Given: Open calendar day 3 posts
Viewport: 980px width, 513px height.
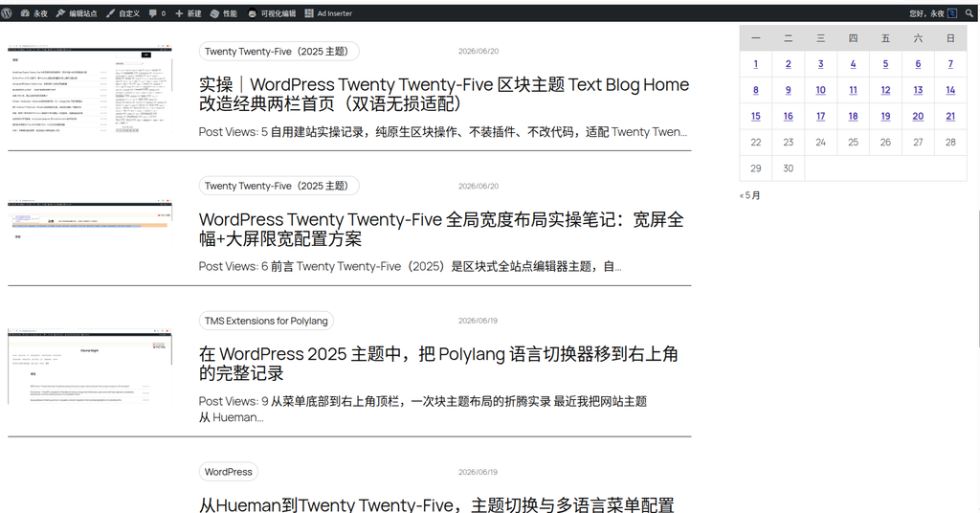Looking at the screenshot, I should 820,64.
